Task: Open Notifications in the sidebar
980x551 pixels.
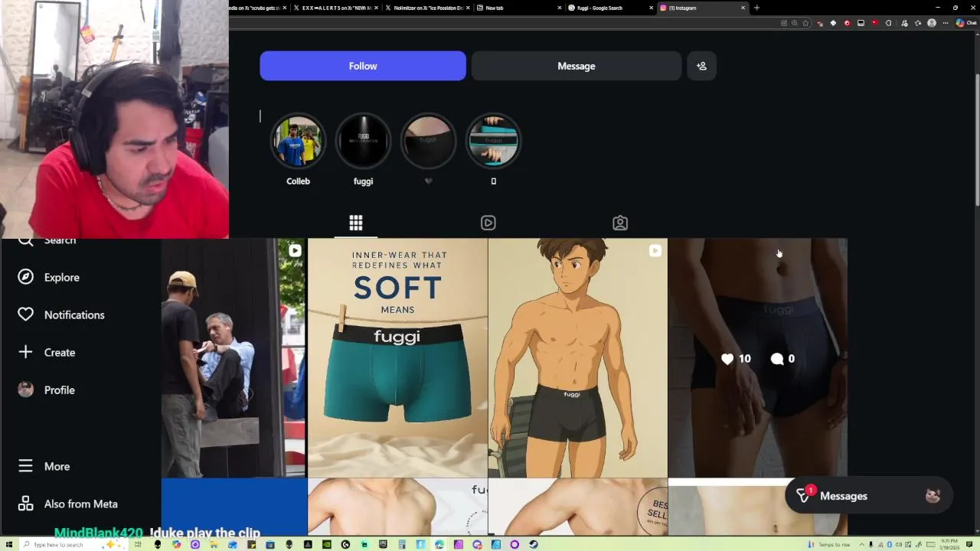Action: tap(61, 315)
